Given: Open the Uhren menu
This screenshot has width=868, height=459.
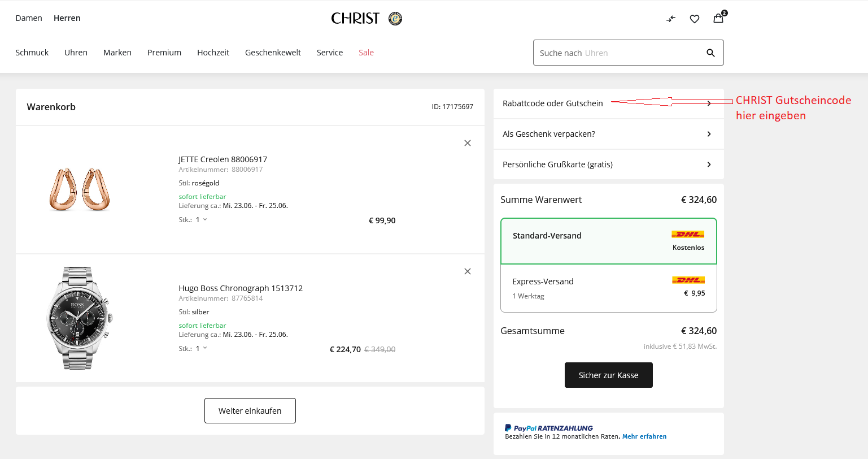Looking at the screenshot, I should point(76,53).
